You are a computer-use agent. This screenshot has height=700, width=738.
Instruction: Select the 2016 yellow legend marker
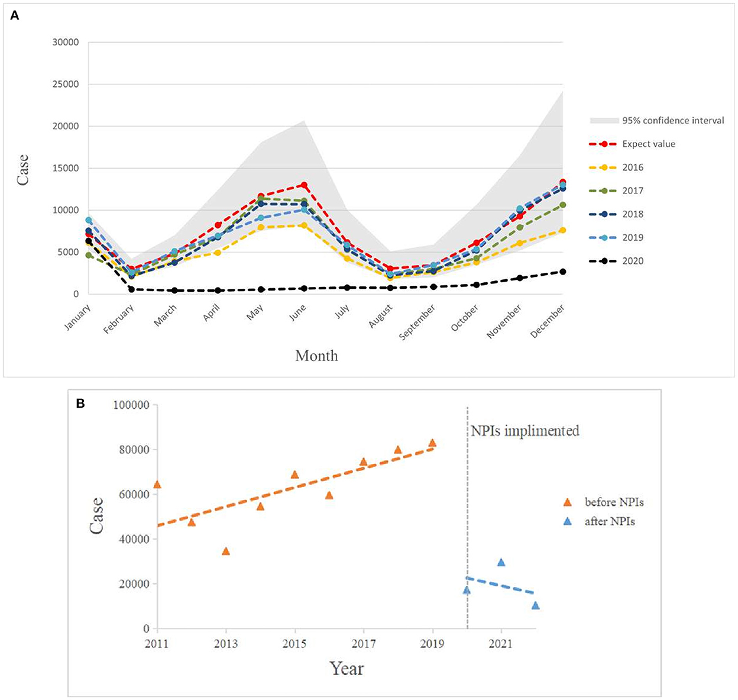point(603,167)
